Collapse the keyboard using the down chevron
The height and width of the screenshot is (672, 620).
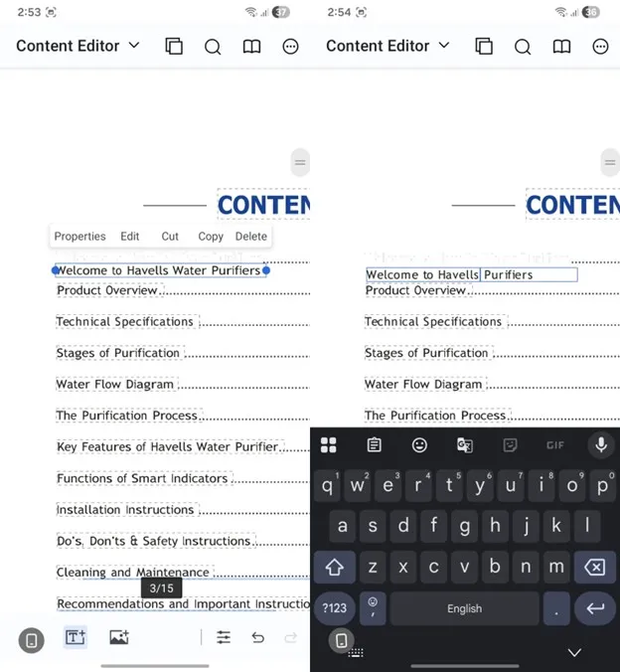573,652
